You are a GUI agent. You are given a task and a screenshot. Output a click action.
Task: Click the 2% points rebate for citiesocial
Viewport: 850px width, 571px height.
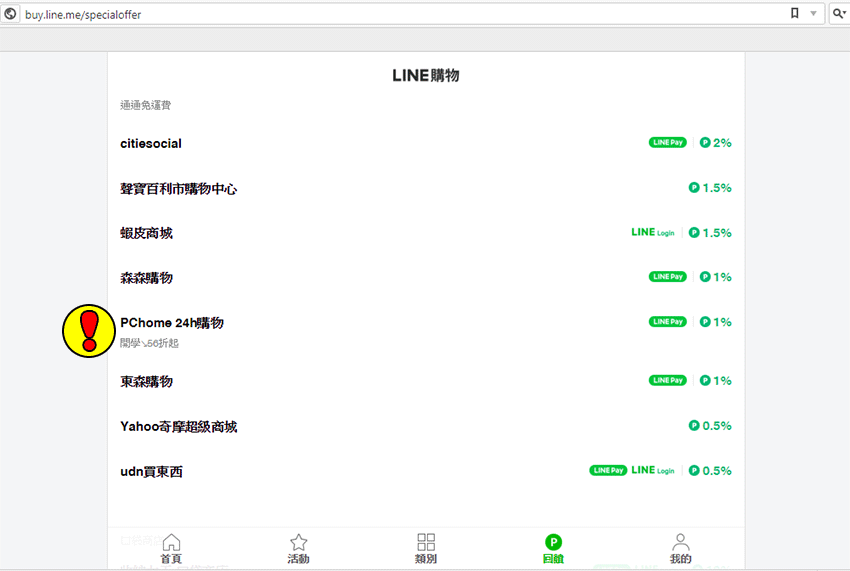[x=715, y=143]
